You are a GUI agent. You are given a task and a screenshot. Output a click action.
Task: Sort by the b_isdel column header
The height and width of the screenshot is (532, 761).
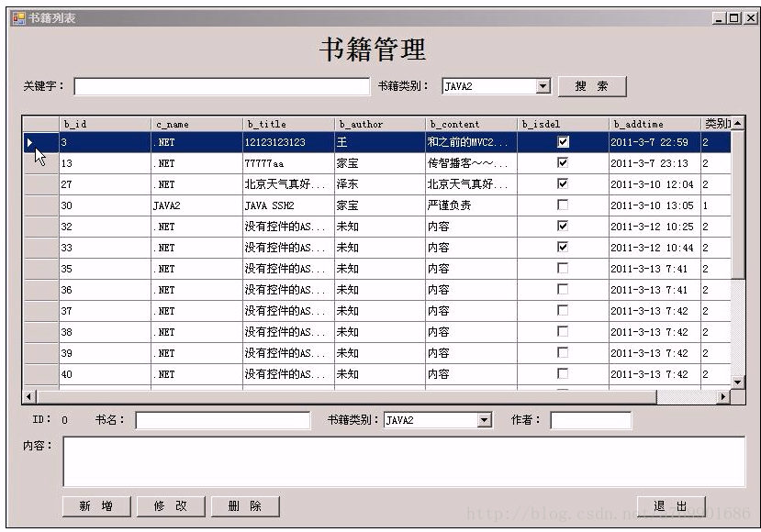coord(563,124)
